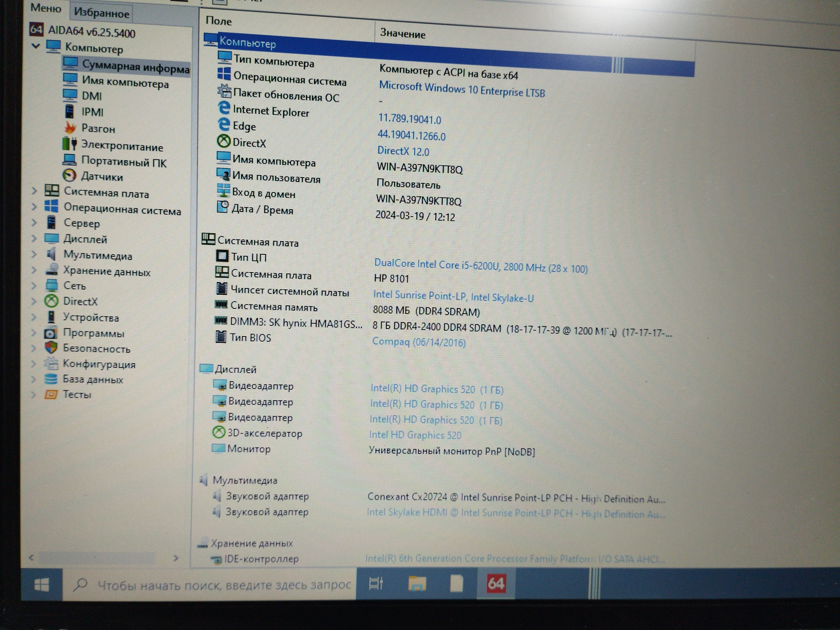Open DualCore Intel Core i5-6200U link
Viewport: 840px width, 630px height.
pos(481,266)
